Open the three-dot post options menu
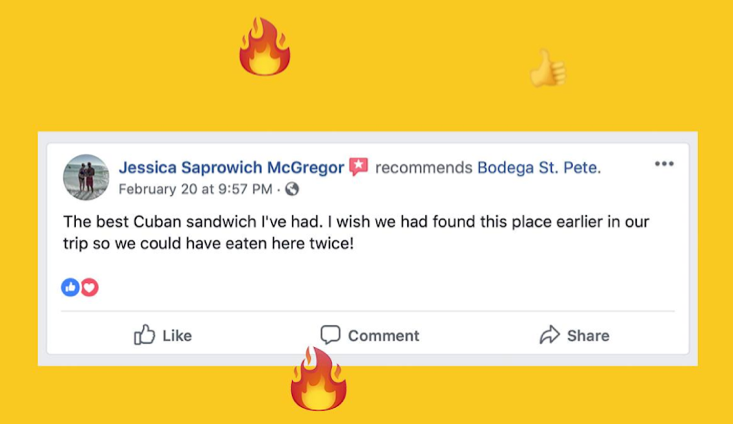 (664, 164)
